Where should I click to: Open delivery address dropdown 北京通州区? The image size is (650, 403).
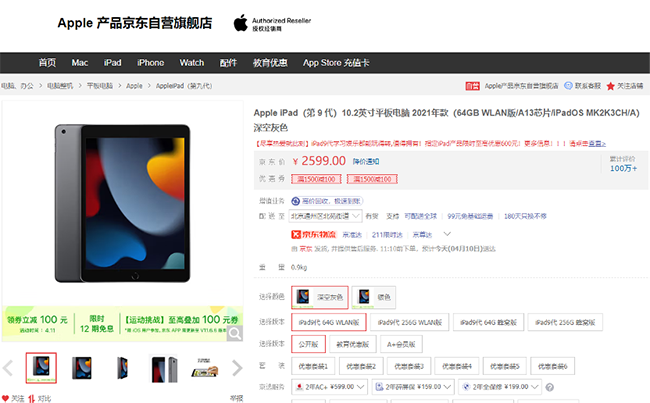(326, 216)
